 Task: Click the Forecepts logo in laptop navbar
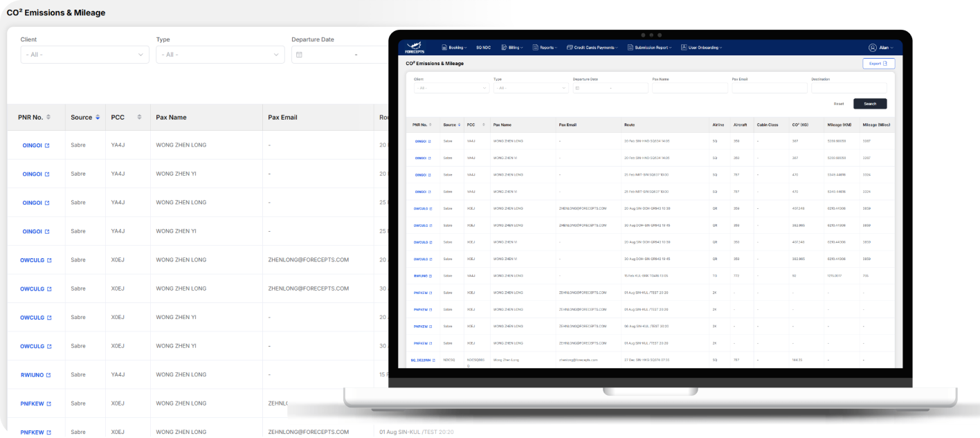click(x=415, y=47)
